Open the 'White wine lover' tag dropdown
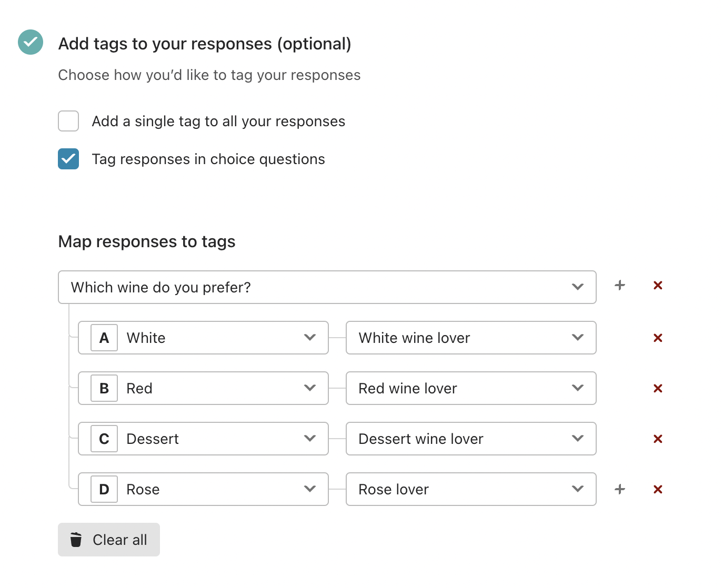The width and height of the screenshot is (723, 588). point(471,338)
